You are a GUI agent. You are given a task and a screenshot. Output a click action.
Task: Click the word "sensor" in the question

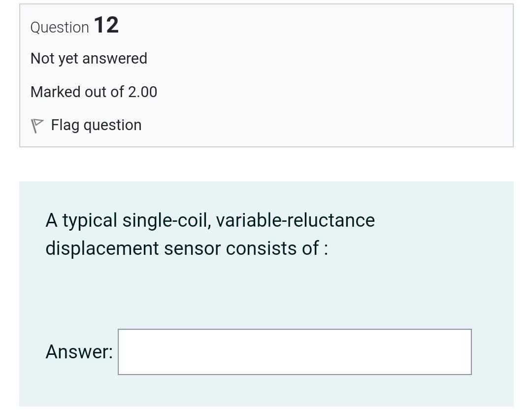coord(192,248)
